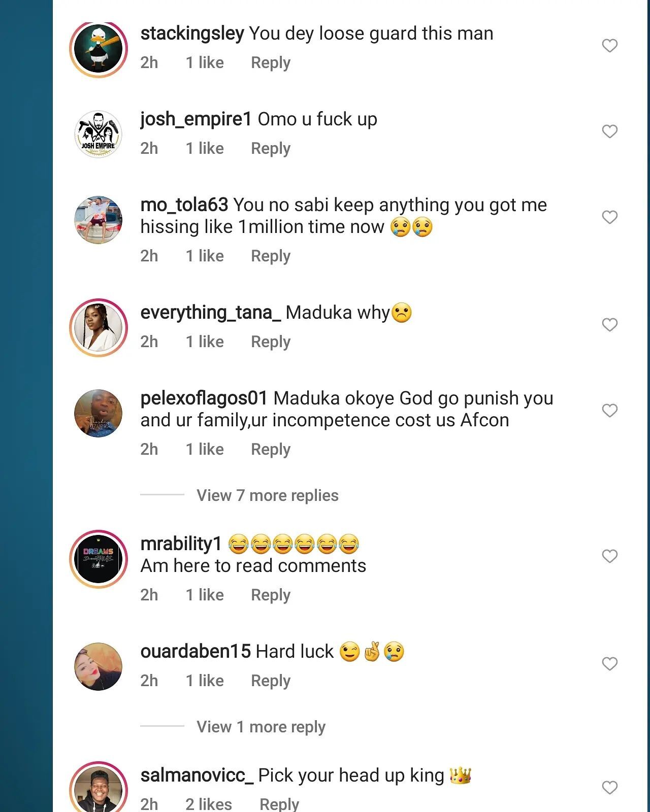The width and height of the screenshot is (650, 812).
Task: Tap the heart on josh_empire1's comment
Action: pos(609,132)
